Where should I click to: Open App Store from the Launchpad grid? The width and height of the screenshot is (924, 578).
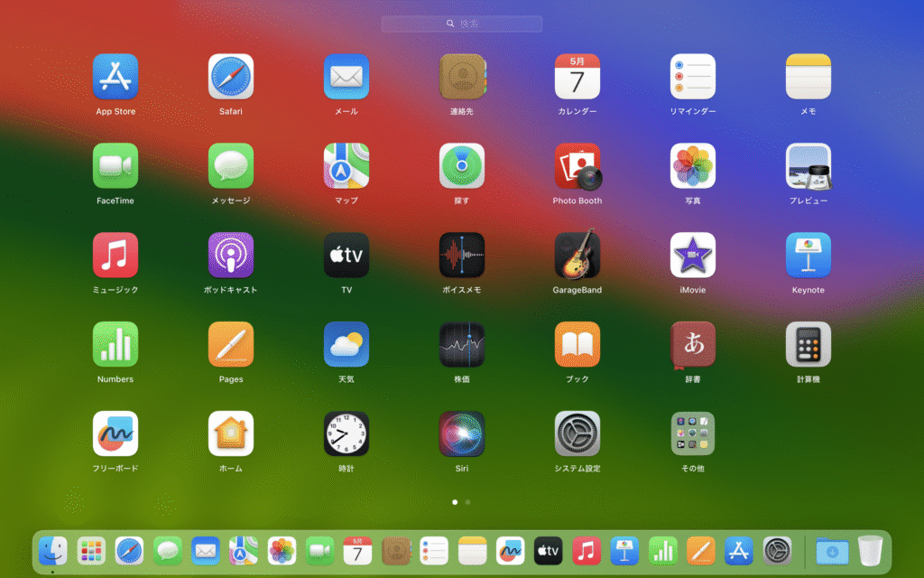[x=115, y=77]
